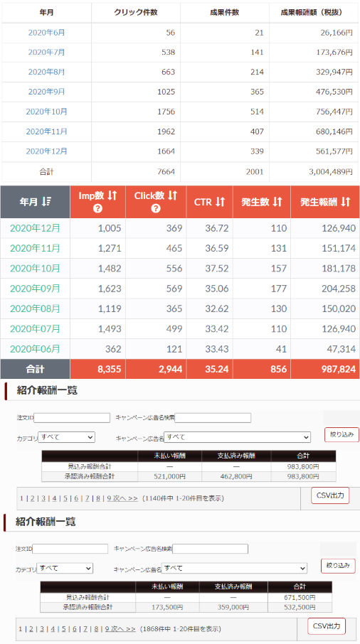Click the lower CSV出力 button
Viewport: 360px width, 644px height.
coord(327,626)
